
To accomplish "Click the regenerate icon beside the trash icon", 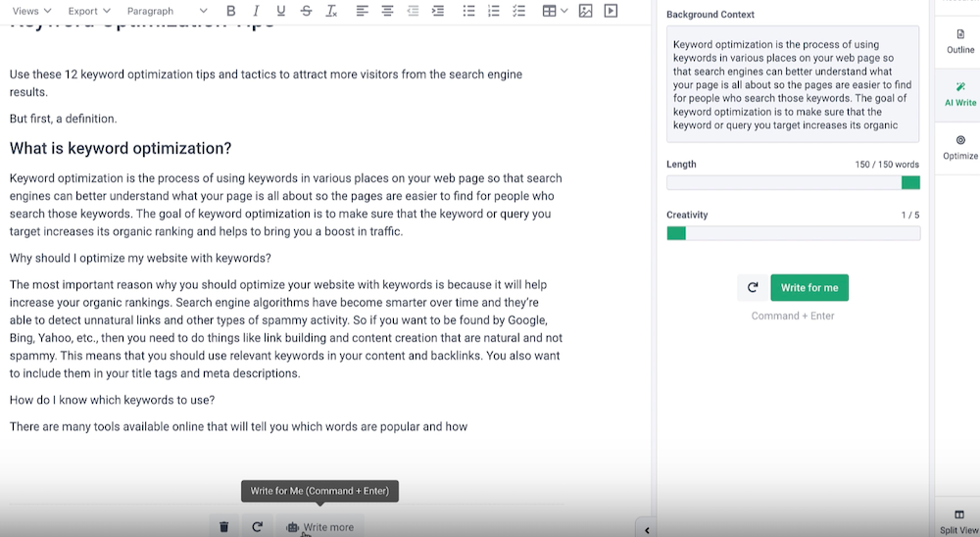I will [257, 527].
